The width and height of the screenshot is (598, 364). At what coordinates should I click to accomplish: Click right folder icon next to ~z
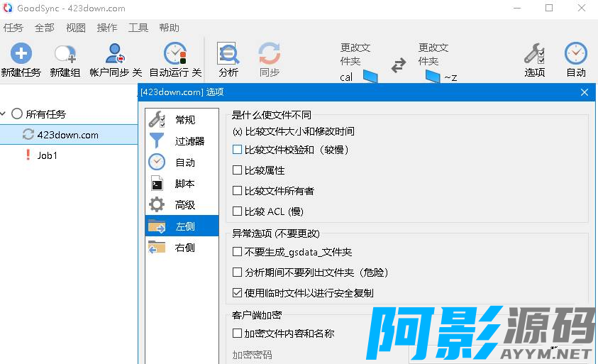(x=433, y=76)
